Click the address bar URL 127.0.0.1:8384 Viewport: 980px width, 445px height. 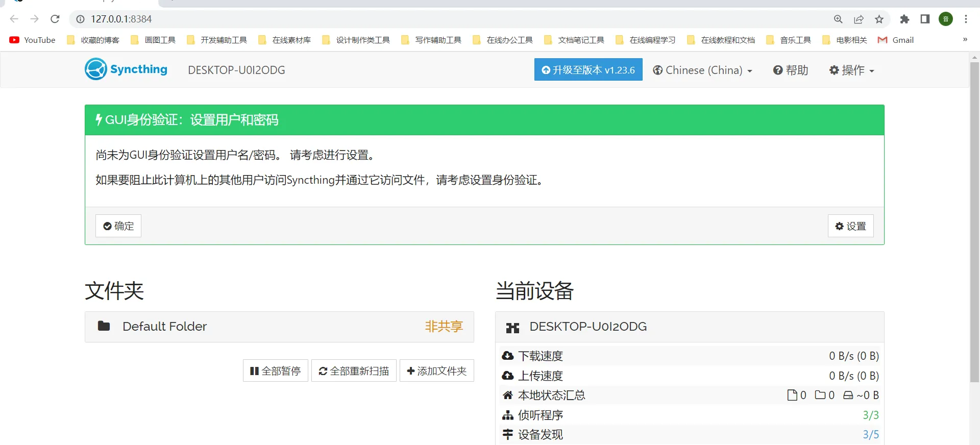[x=121, y=19]
